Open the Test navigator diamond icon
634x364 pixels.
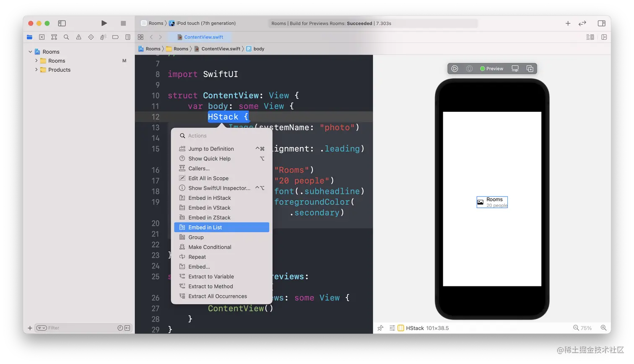pyautogui.click(x=91, y=37)
